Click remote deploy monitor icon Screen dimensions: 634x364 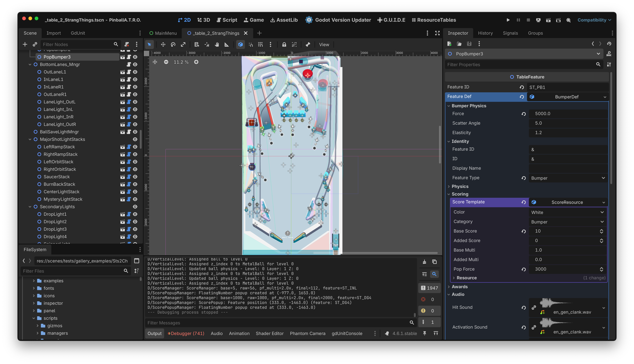coord(538,20)
